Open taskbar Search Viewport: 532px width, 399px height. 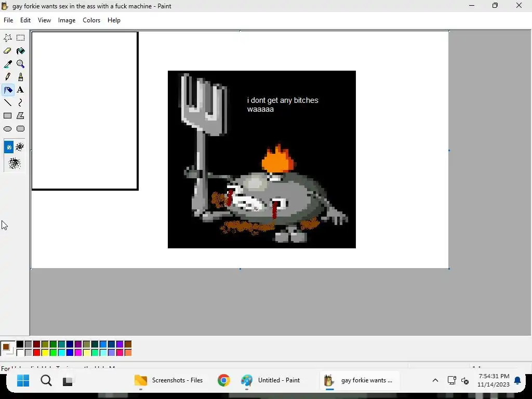46,381
